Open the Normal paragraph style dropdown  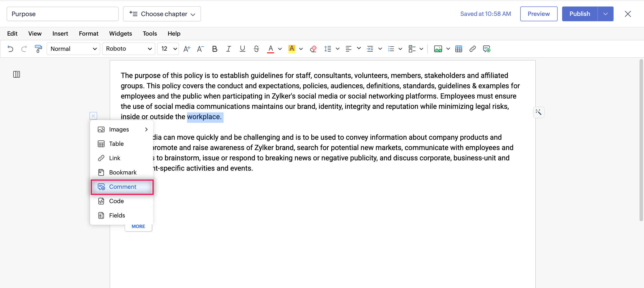coord(73,49)
